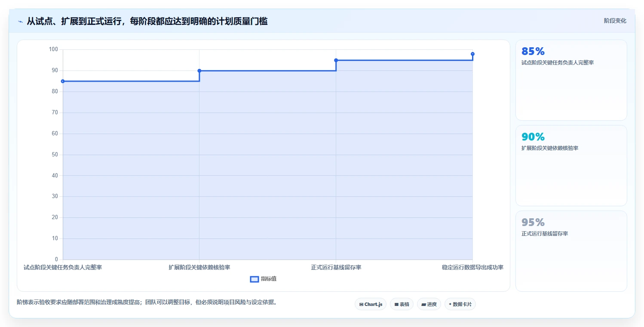
Task: Click the trend icon beside the page title
Action: point(20,21)
